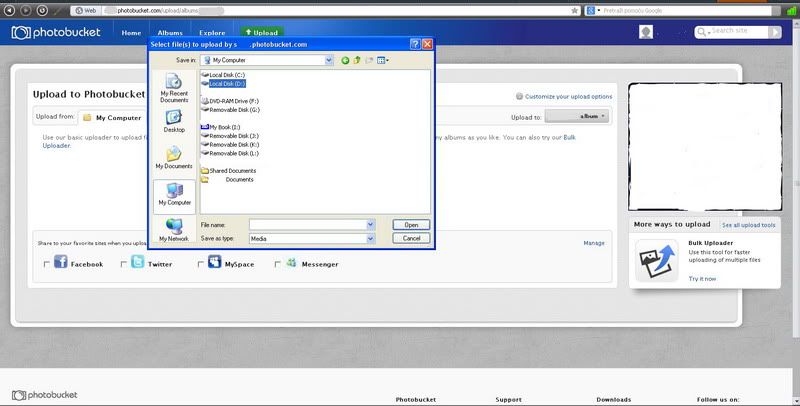Select Removable Disk (K:)
This screenshot has width=800, height=406.
[x=230, y=145]
